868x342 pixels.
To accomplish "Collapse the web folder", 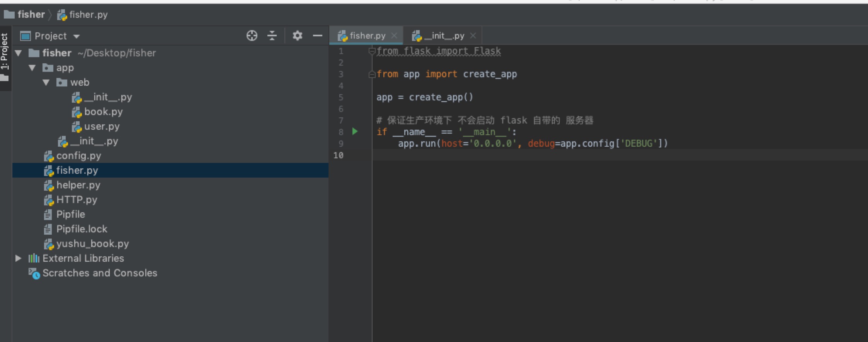I will point(46,82).
